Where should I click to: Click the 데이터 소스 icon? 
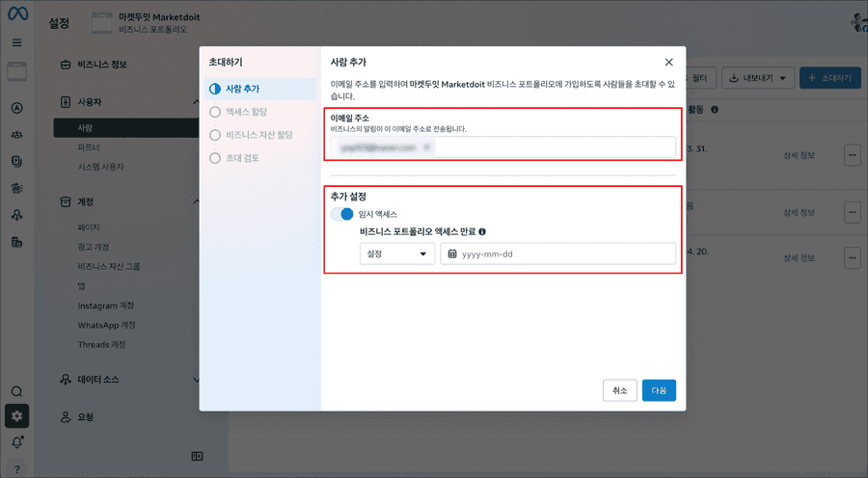[x=66, y=380]
